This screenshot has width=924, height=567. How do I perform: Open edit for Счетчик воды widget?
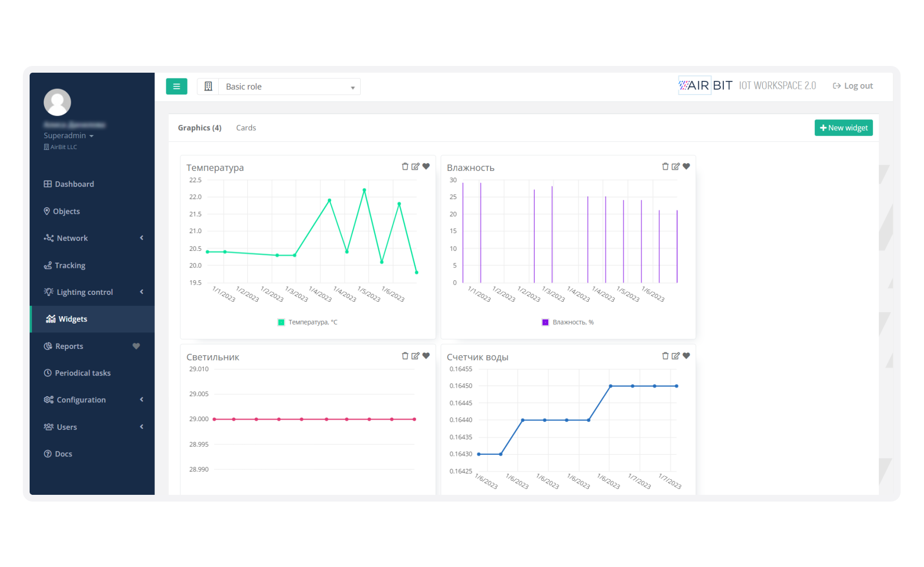[x=676, y=356]
